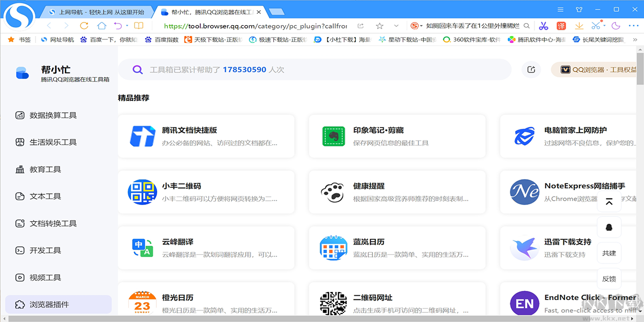Image resolution: width=644 pixels, height=322 pixels.
Task: Open the 网址导航 bookmark
Action: click(57, 39)
